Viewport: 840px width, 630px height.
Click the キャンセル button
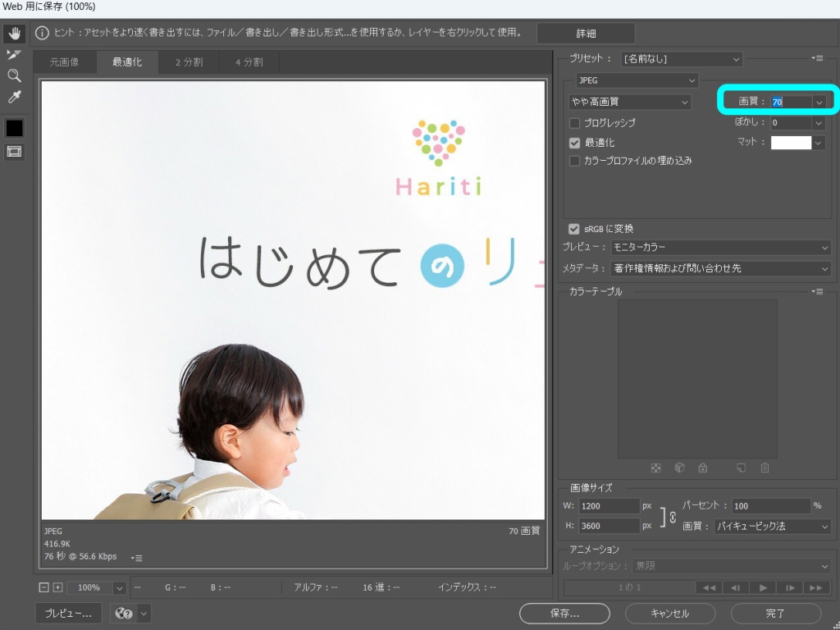(669, 613)
